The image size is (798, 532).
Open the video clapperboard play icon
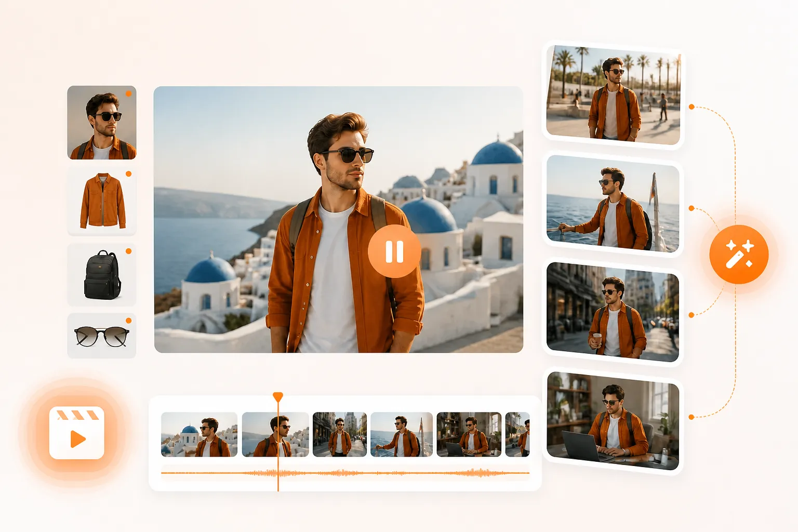coord(77,433)
